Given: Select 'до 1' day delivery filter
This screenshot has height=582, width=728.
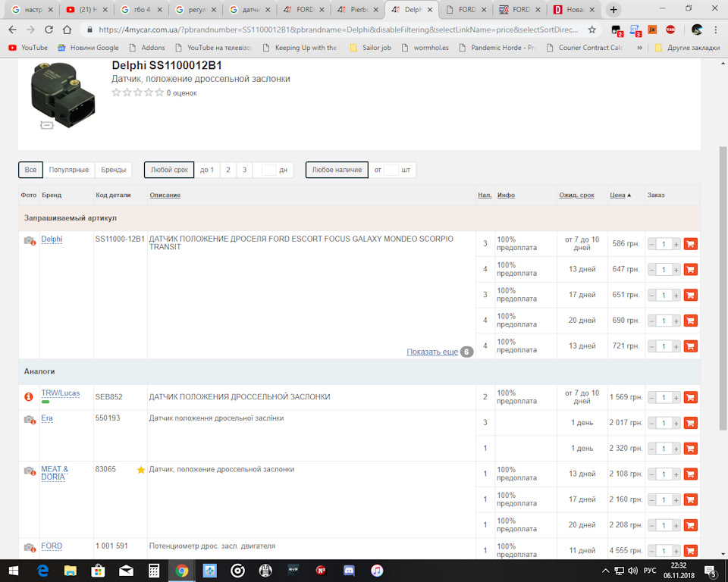Looking at the screenshot, I should point(207,170).
